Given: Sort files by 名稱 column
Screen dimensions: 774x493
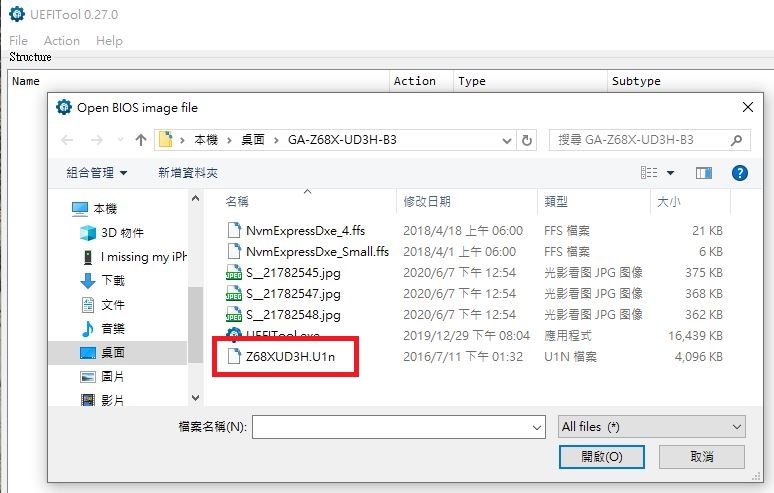Looking at the screenshot, I should [x=237, y=201].
